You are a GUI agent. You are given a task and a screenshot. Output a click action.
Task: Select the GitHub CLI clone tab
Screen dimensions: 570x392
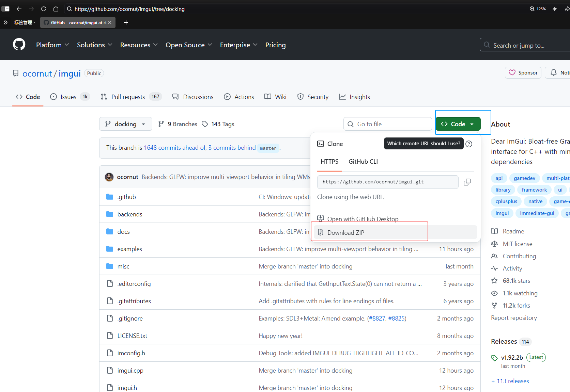coord(363,162)
